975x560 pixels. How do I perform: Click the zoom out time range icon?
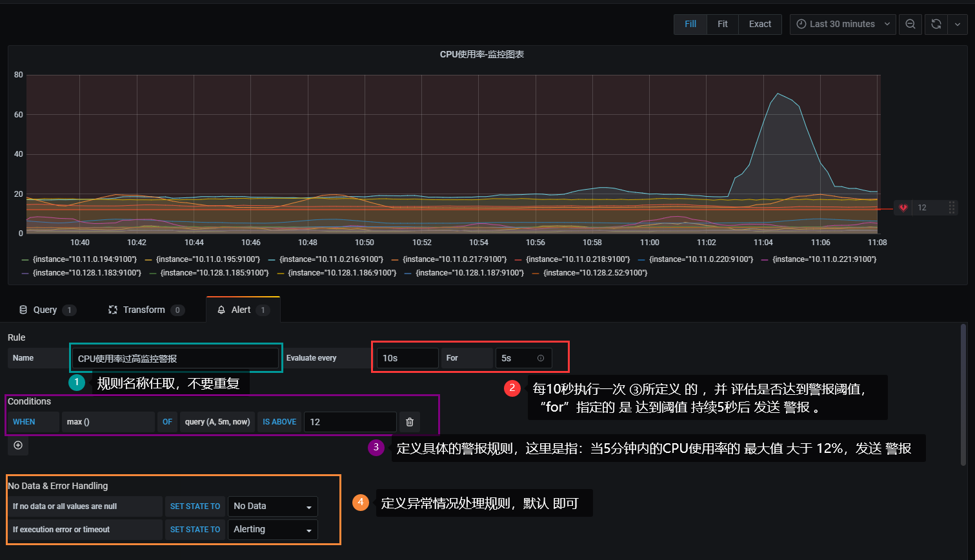[910, 24]
